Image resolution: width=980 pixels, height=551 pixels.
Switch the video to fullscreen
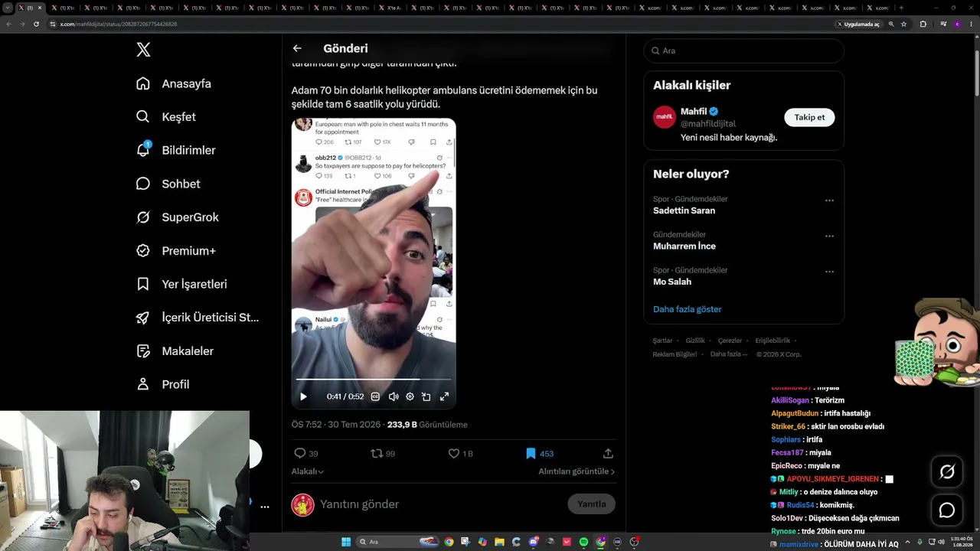(444, 396)
